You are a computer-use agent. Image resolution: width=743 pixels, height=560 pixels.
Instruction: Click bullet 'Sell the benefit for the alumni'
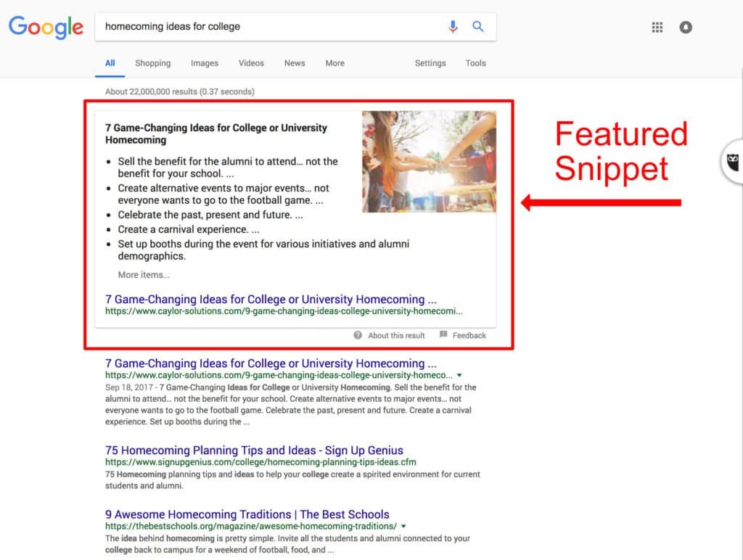(227, 168)
